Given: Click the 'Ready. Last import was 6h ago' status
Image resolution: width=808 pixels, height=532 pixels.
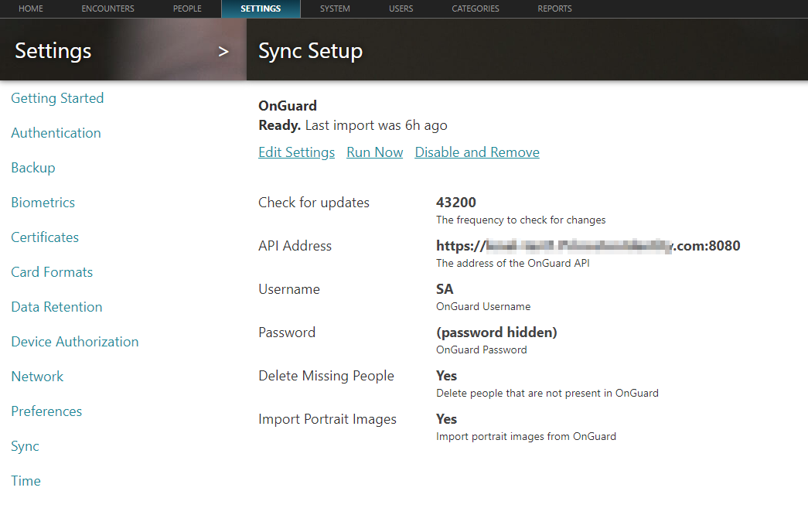Looking at the screenshot, I should 353,125.
